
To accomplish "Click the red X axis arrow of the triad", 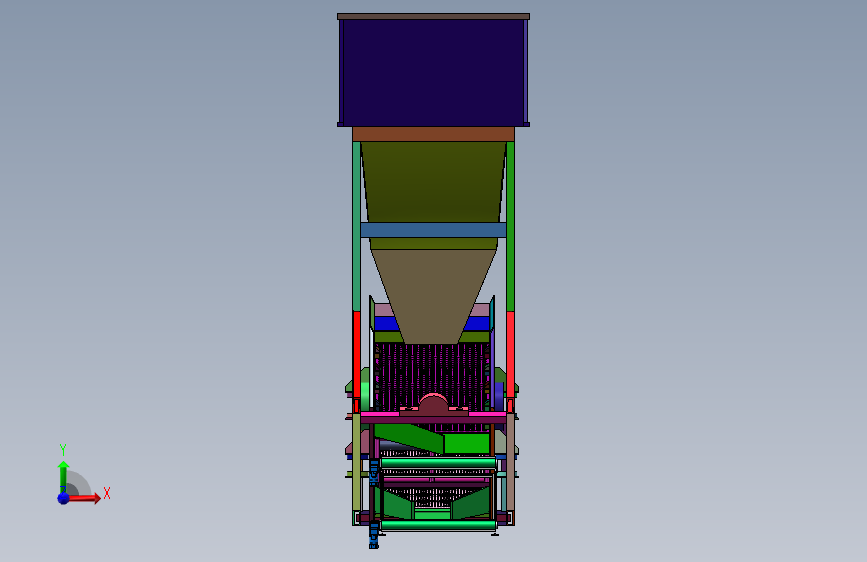I will point(84,498).
